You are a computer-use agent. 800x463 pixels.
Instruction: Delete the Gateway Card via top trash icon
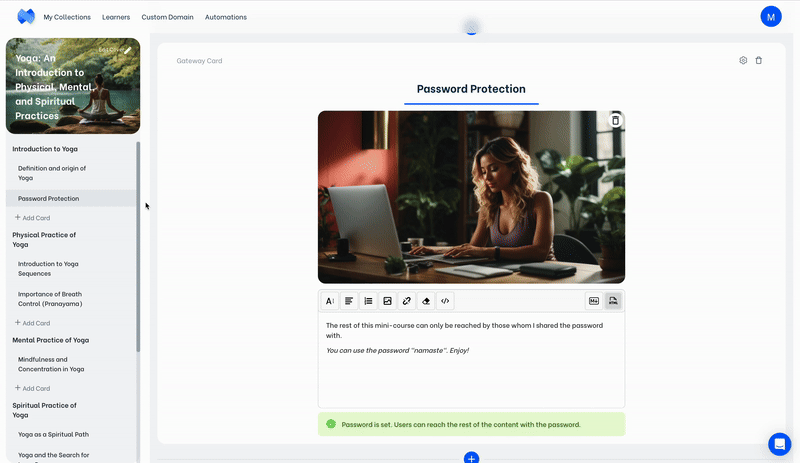pos(759,60)
